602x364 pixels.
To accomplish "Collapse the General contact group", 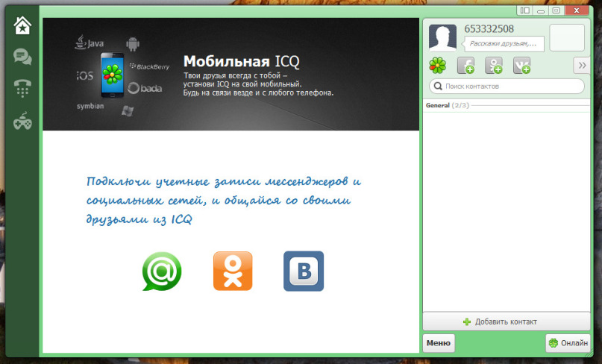I will pyautogui.click(x=507, y=105).
